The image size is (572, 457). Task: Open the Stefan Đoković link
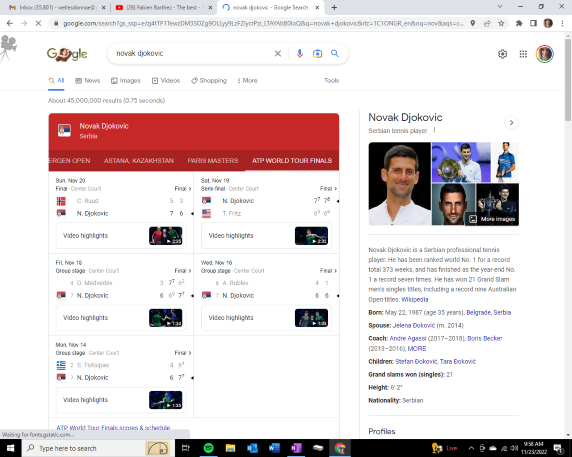point(416,361)
